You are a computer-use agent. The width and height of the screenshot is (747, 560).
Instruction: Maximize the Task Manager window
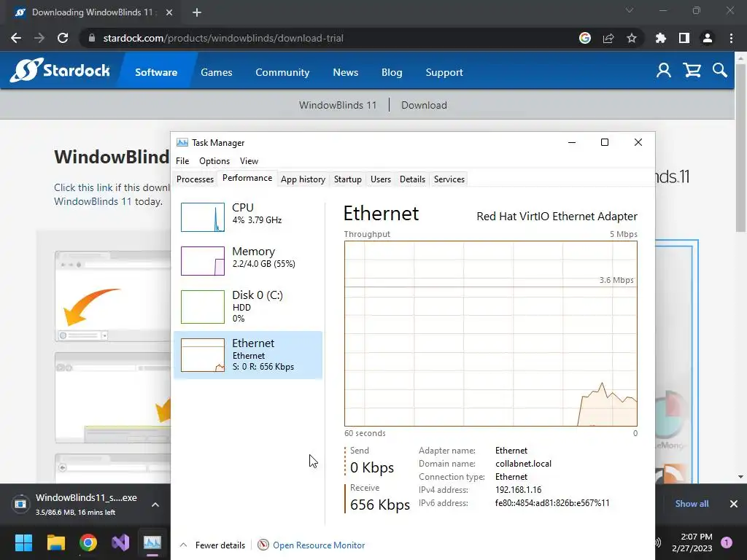[x=605, y=142]
